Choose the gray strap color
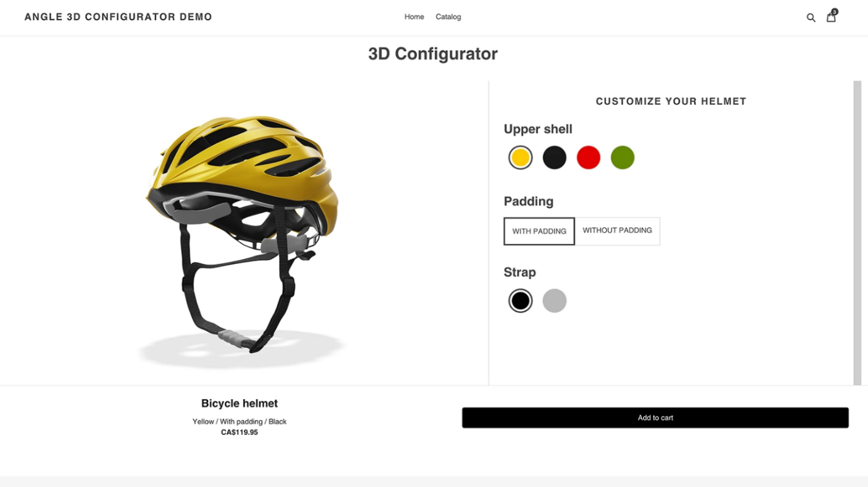The height and width of the screenshot is (487, 868). click(554, 301)
